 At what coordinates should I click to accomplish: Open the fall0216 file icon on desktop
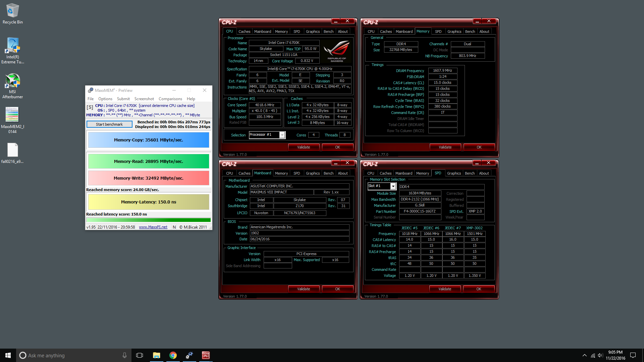coord(12,153)
